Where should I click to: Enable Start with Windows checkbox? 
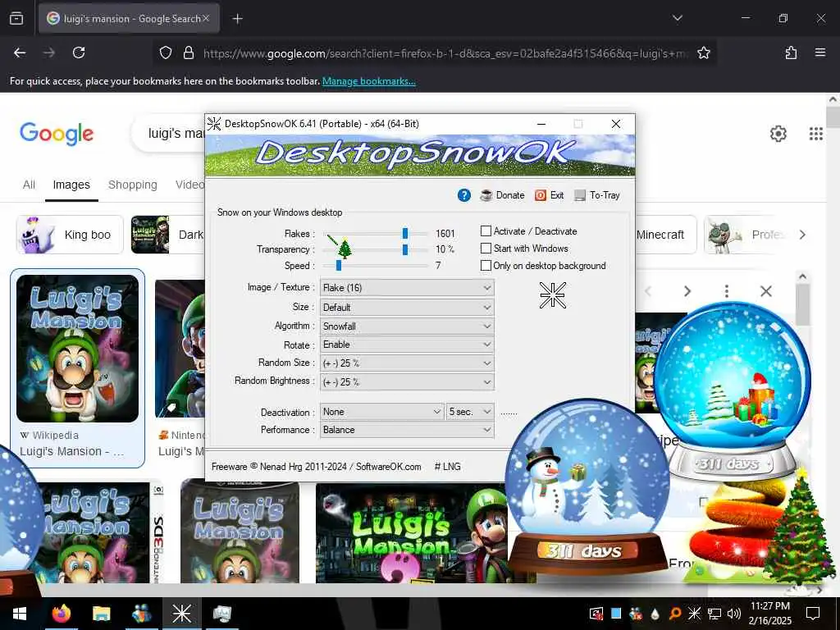pos(486,249)
